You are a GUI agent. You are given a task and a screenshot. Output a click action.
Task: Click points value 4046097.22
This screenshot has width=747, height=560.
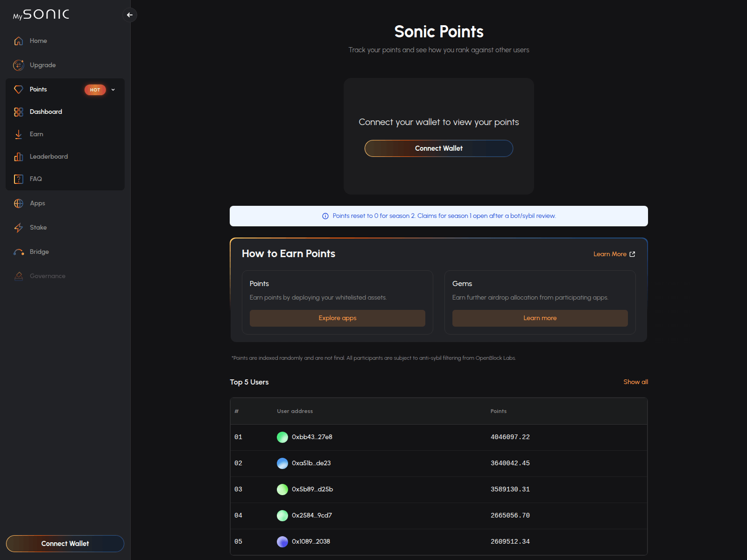(x=510, y=437)
